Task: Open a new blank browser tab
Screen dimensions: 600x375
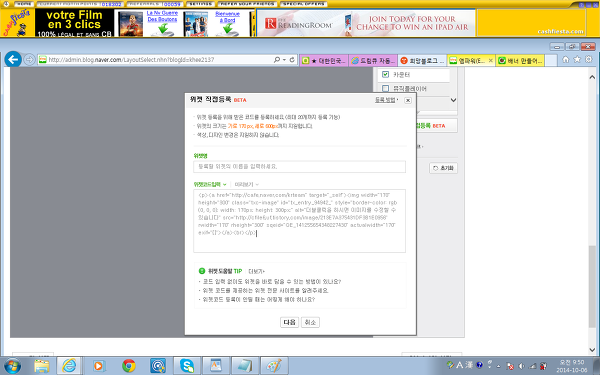Action: point(550,60)
